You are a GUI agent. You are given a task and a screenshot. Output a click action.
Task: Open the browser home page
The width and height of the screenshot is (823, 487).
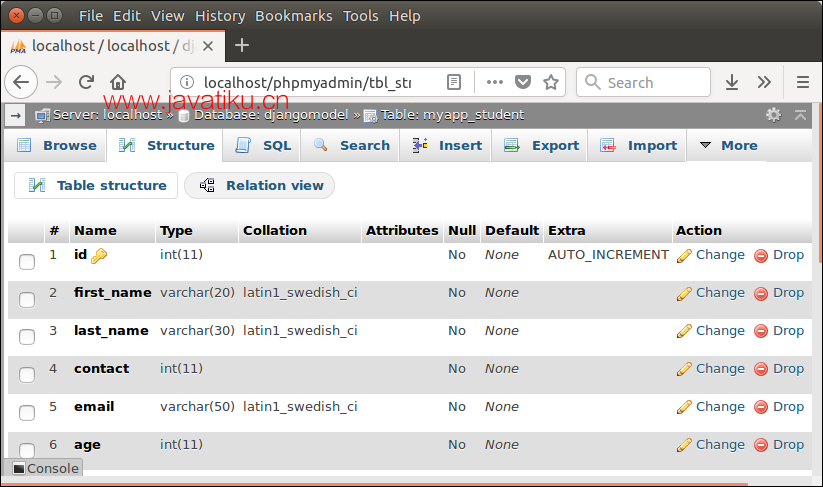point(118,82)
